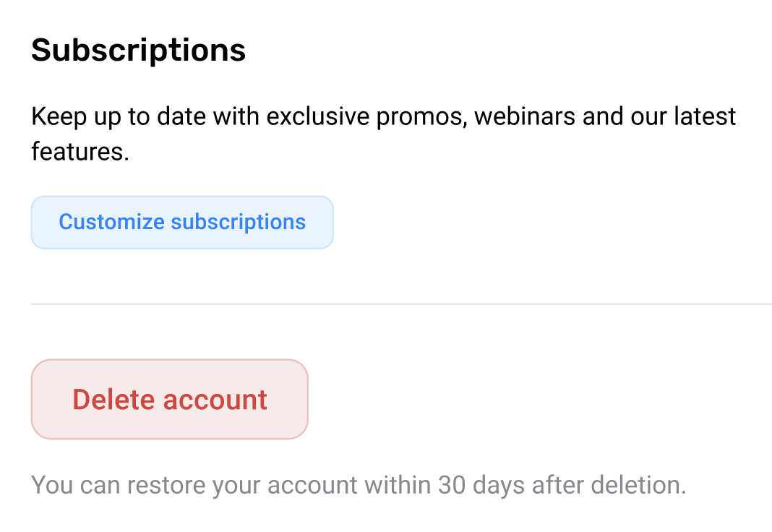This screenshot has width=772, height=532.
Task: Click the red Delete account button
Action: tap(170, 399)
